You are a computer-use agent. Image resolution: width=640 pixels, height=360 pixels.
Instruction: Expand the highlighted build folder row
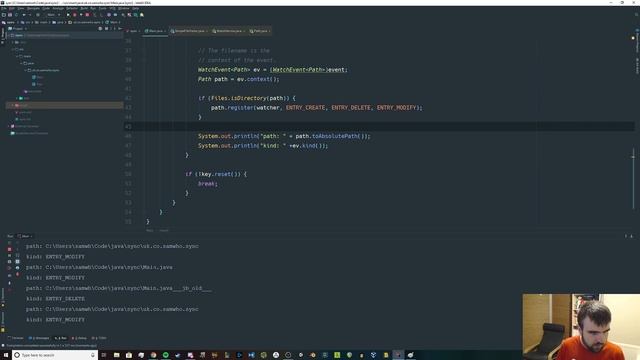point(12,105)
